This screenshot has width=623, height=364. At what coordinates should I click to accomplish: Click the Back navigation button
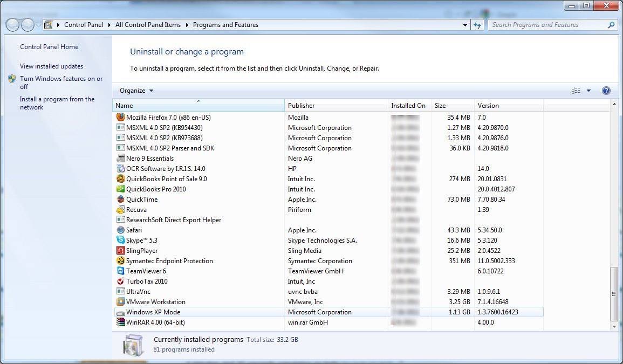coord(13,25)
